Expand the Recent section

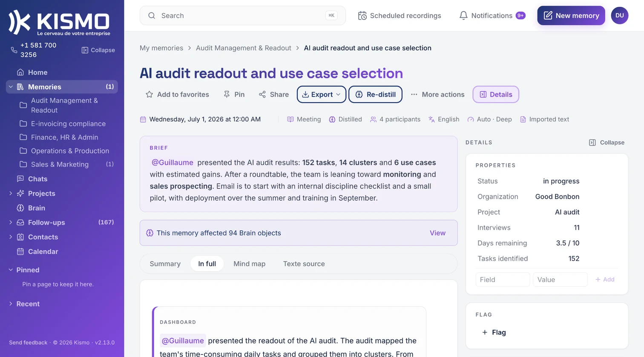[11, 304]
